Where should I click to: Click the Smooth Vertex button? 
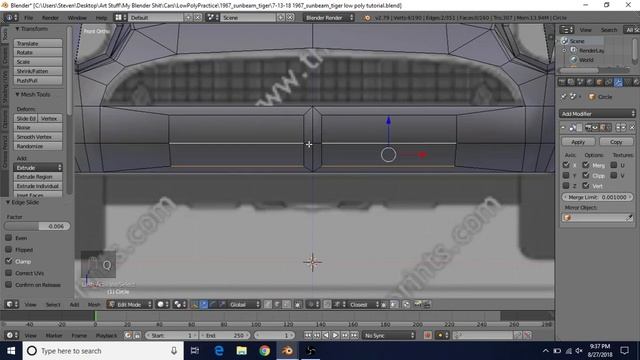[x=38, y=137]
